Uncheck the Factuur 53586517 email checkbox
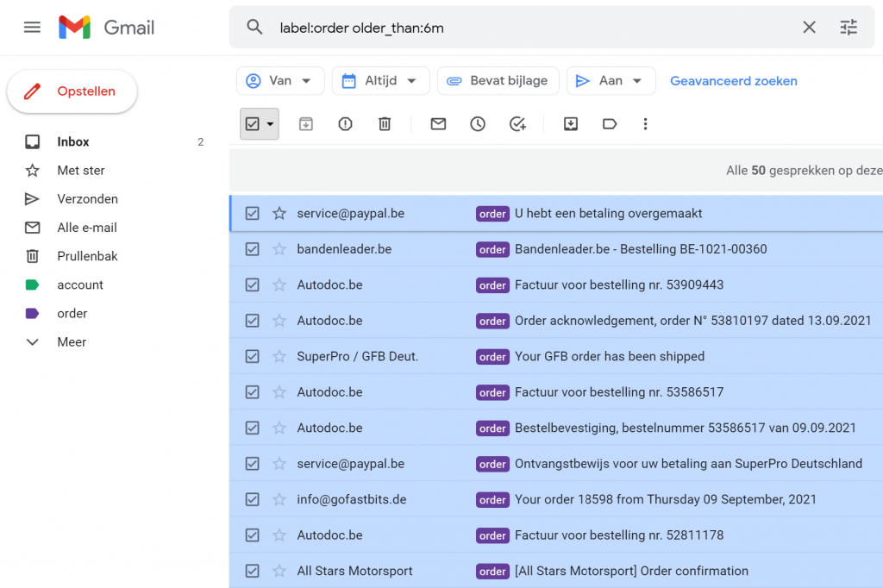883x588 pixels. 253,392
